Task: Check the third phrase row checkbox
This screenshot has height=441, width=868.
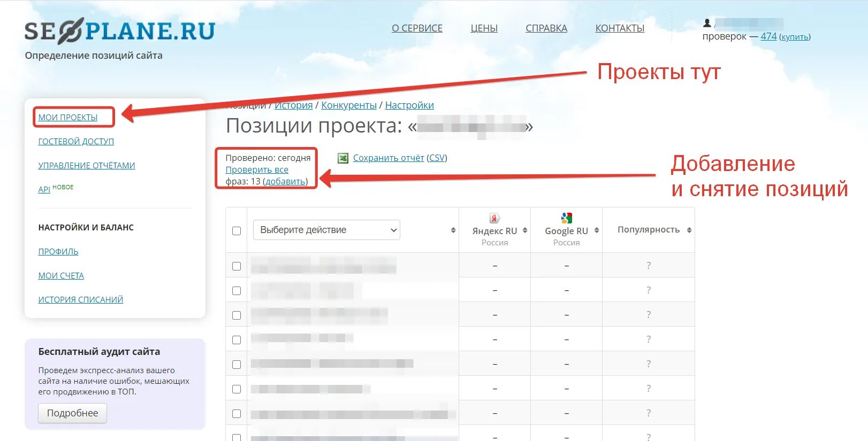Action: pyautogui.click(x=237, y=315)
